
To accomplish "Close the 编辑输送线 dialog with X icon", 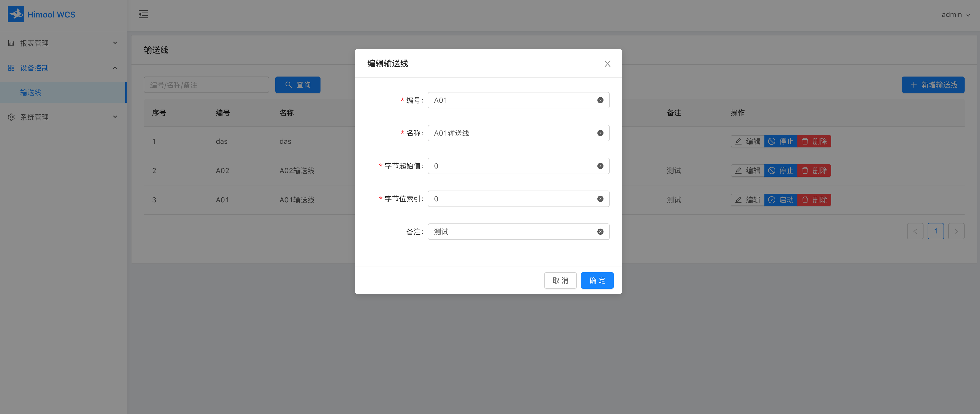I will point(608,63).
